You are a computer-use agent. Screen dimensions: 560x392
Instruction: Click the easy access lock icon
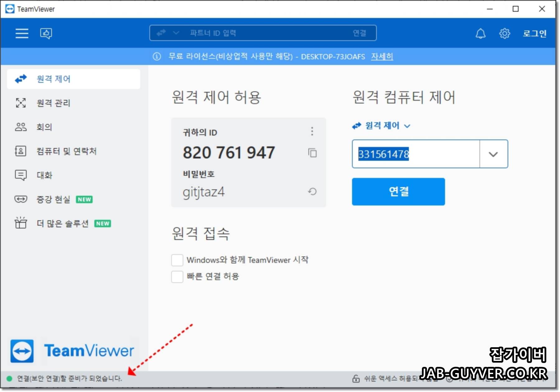356,378
